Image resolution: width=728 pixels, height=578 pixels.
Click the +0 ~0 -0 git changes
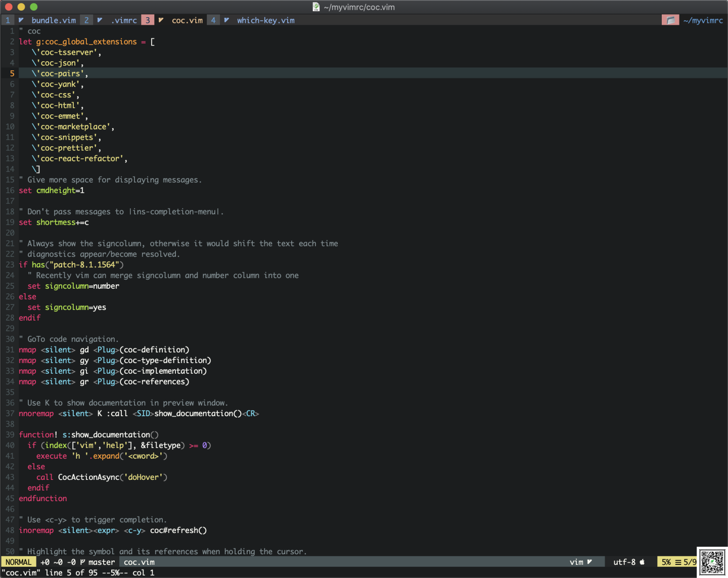pyautogui.click(x=58, y=562)
